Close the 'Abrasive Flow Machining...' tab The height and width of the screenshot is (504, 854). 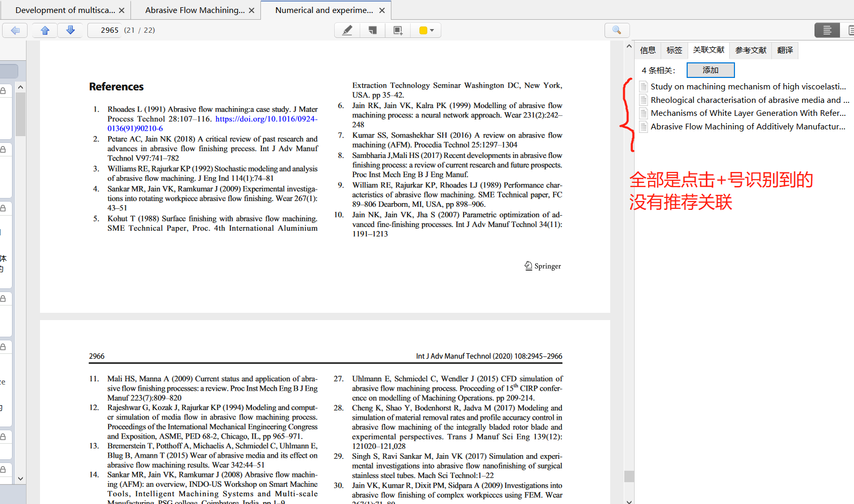tap(252, 10)
